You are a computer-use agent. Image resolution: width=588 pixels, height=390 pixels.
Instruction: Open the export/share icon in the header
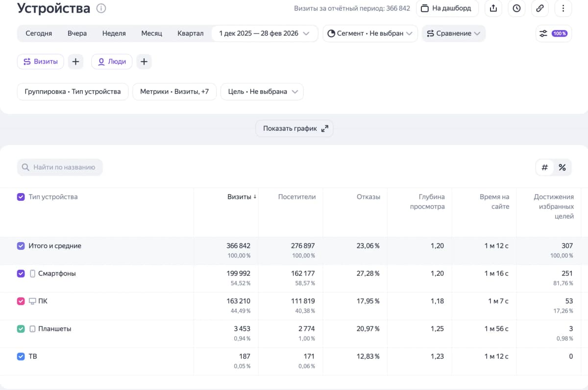coord(493,8)
